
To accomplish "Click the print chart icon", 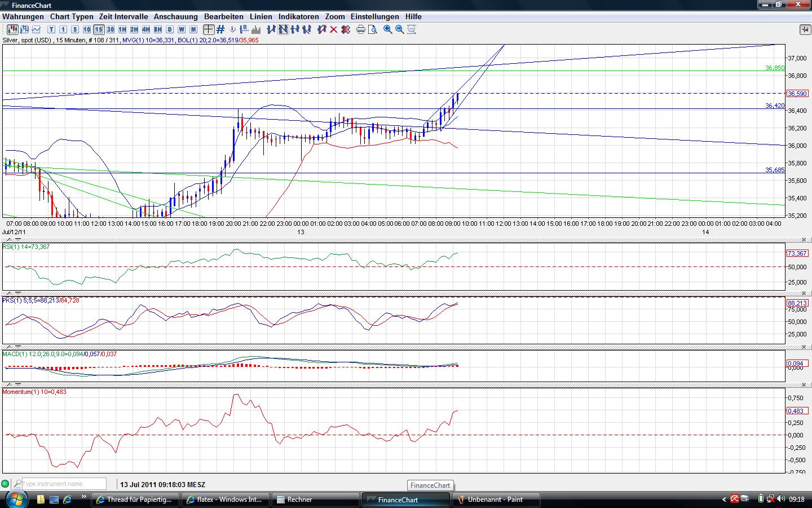I will pyautogui.click(x=360, y=29).
